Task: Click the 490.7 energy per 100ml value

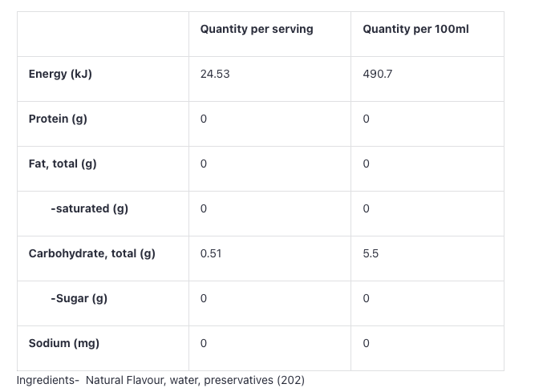Action: (x=378, y=74)
